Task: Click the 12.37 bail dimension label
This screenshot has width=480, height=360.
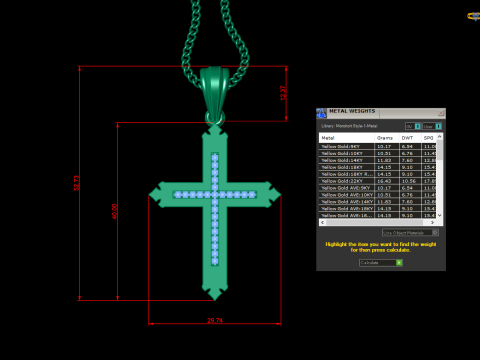Action: click(x=283, y=93)
